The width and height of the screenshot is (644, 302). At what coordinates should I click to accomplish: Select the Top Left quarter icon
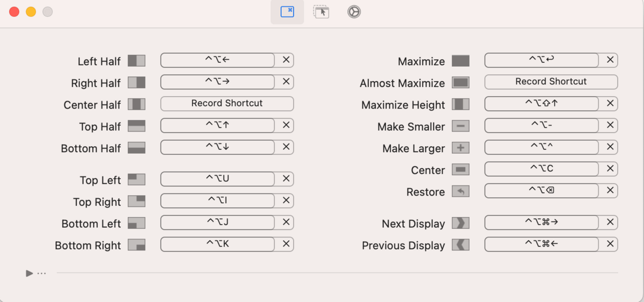136,179
